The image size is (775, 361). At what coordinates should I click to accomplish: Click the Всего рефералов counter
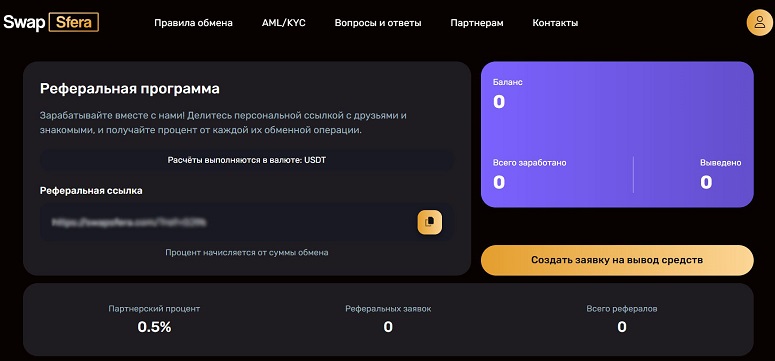point(622,327)
